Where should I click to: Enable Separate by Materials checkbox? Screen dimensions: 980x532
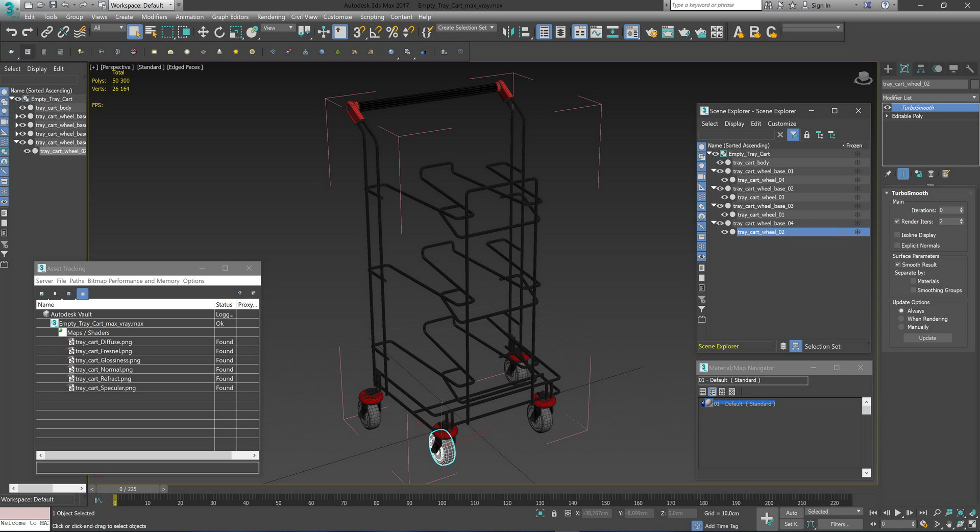pyautogui.click(x=913, y=281)
